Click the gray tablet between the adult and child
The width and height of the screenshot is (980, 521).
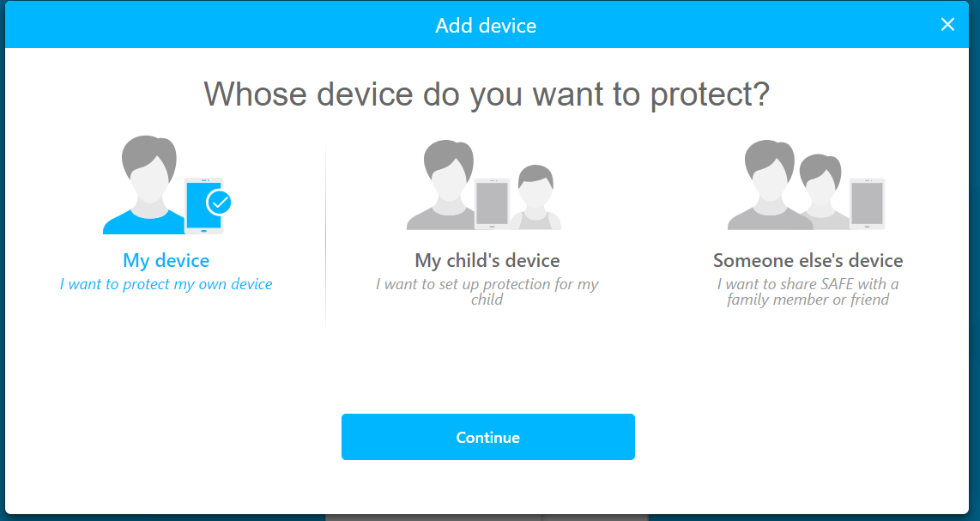click(x=492, y=204)
